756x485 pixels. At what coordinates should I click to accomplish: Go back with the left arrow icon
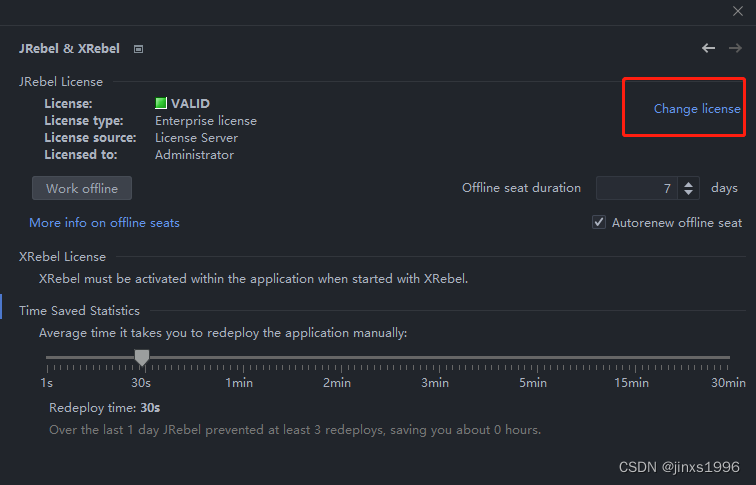click(x=708, y=48)
